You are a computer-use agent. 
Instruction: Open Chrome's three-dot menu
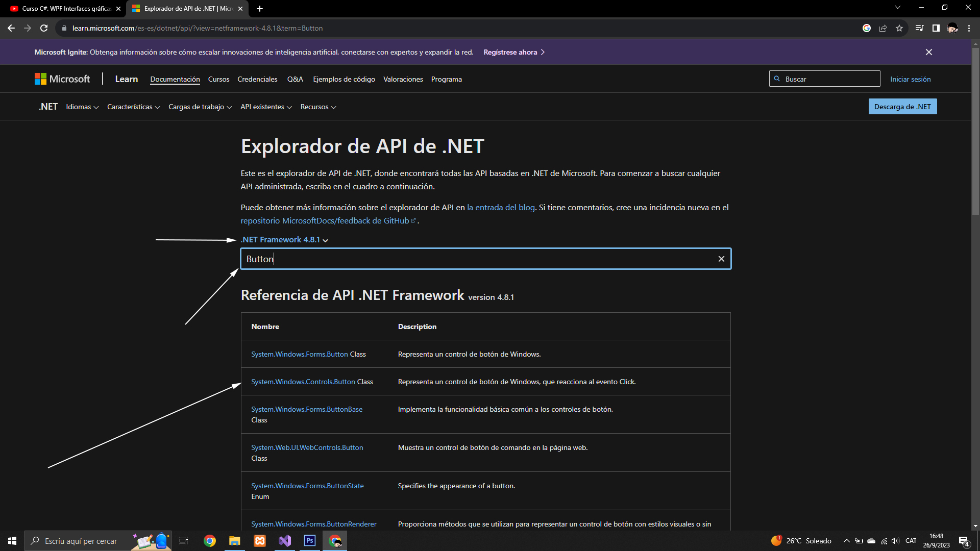pos(969,28)
